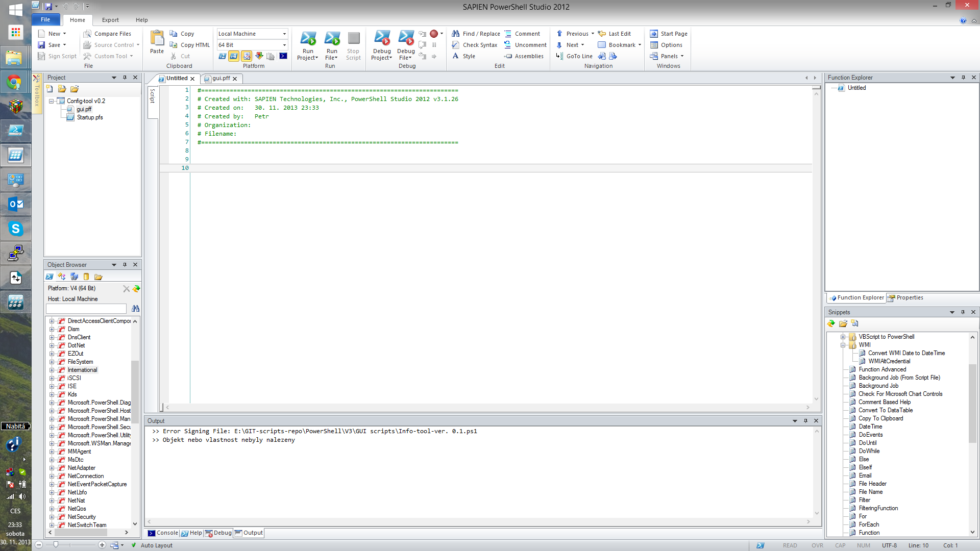The width and height of the screenshot is (980, 551).
Task: Click the Comment button
Action: coord(522,34)
